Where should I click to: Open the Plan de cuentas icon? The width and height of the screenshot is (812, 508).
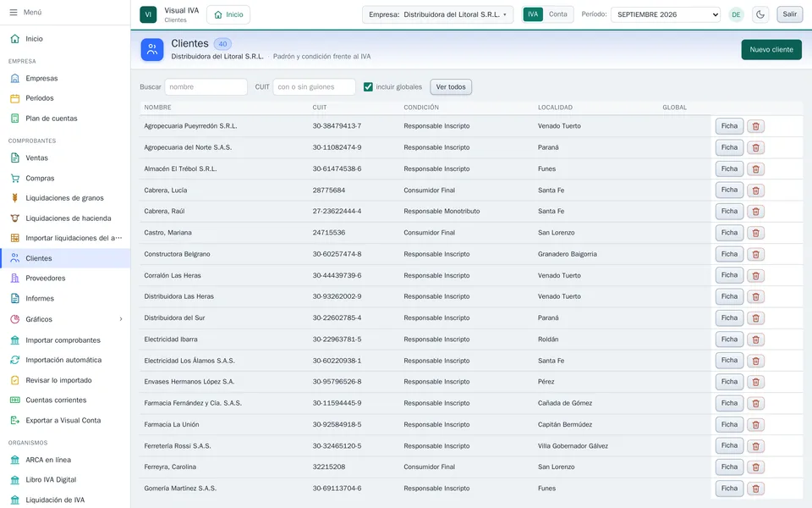pyautogui.click(x=15, y=119)
